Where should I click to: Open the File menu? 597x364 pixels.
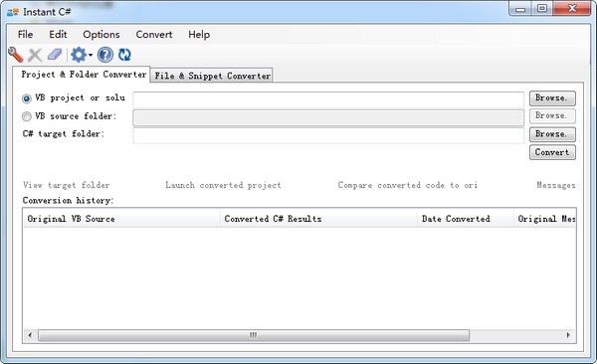pyautogui.click(x=25, y=34)
